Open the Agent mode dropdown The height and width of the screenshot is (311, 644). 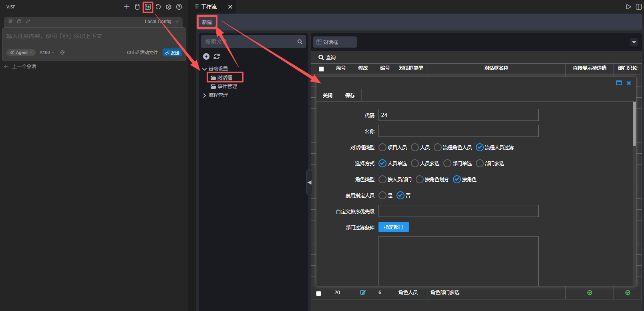click(21, 52)
